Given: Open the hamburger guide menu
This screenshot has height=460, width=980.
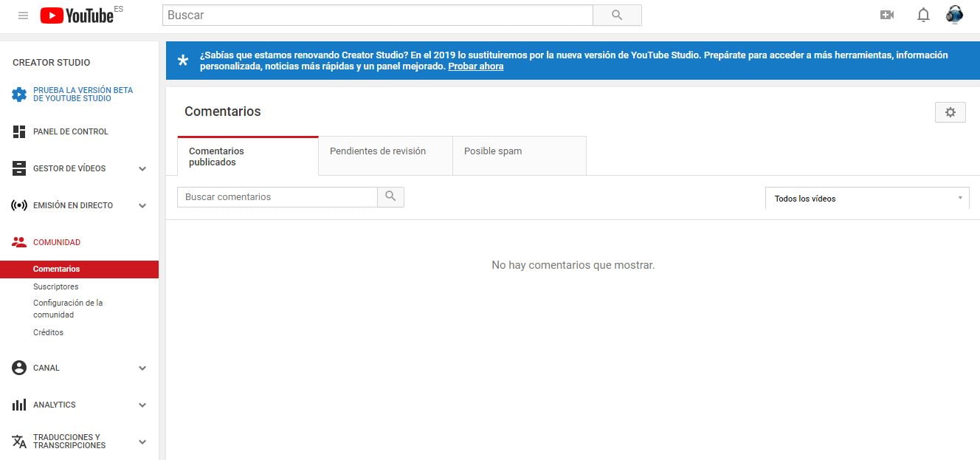Looking at the screenshot, I should tap(23, 16).
